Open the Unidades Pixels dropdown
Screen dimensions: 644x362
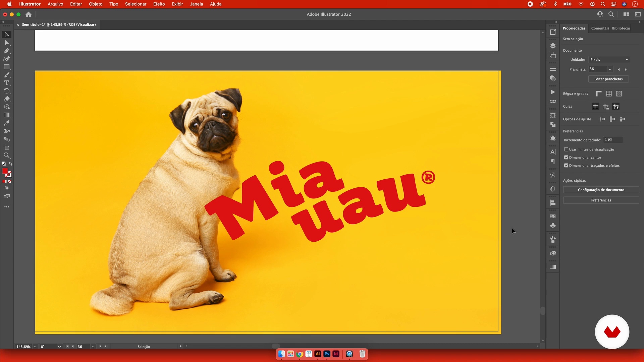(609, 60)
